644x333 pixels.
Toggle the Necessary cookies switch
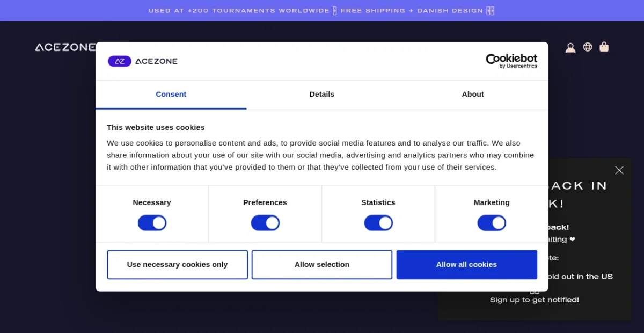(x=152, y=223)
